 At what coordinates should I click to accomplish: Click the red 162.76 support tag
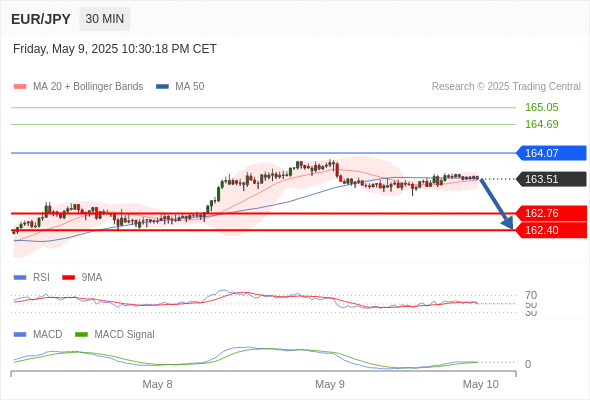point(551,213)
